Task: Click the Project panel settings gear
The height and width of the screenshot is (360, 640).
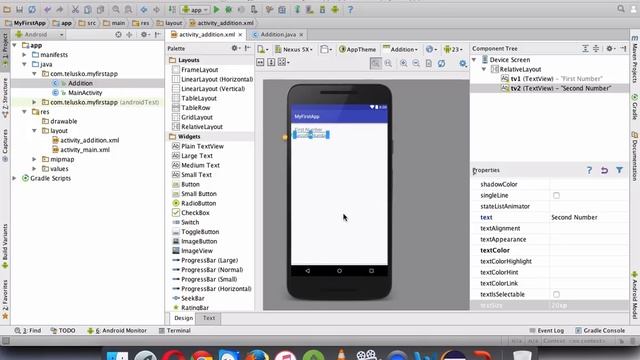Action: [144, 35]
